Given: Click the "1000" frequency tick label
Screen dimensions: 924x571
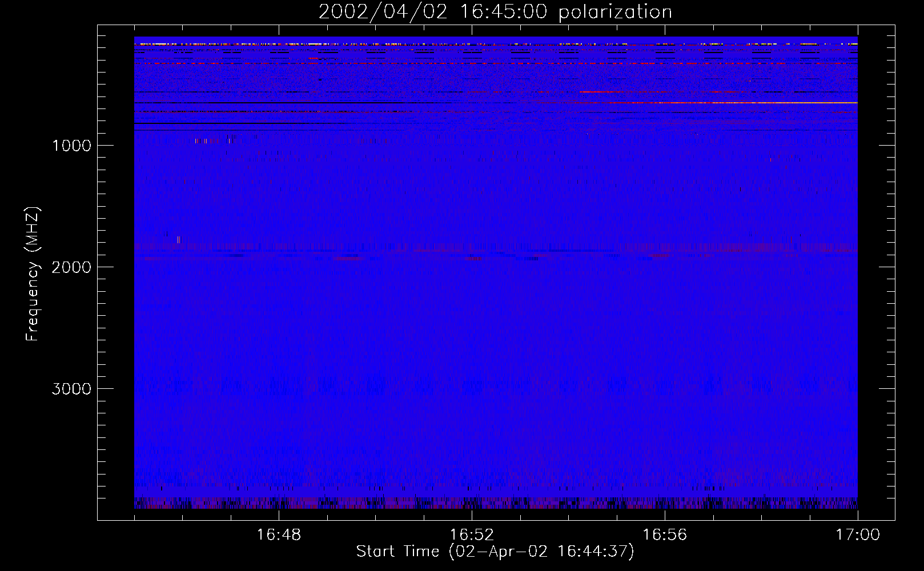Looking at the screenshot, I should pos(71,146).
